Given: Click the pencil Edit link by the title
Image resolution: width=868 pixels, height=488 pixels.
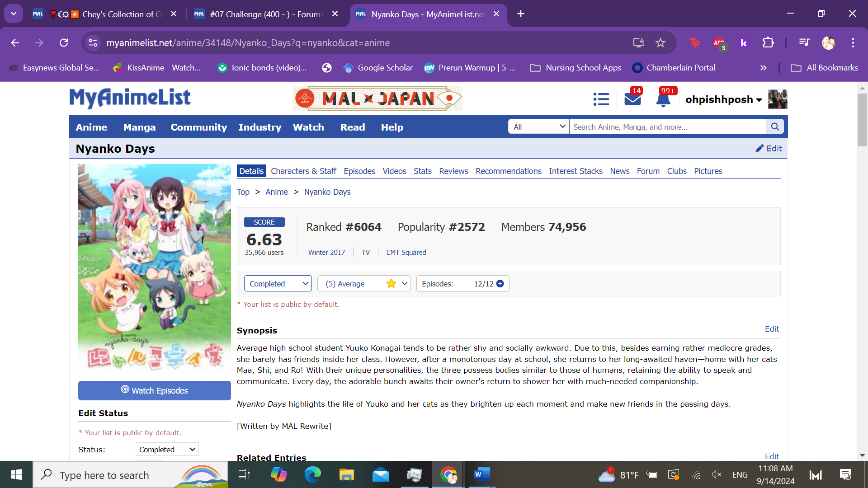Looking at the screenshot, I should (769, 149).
